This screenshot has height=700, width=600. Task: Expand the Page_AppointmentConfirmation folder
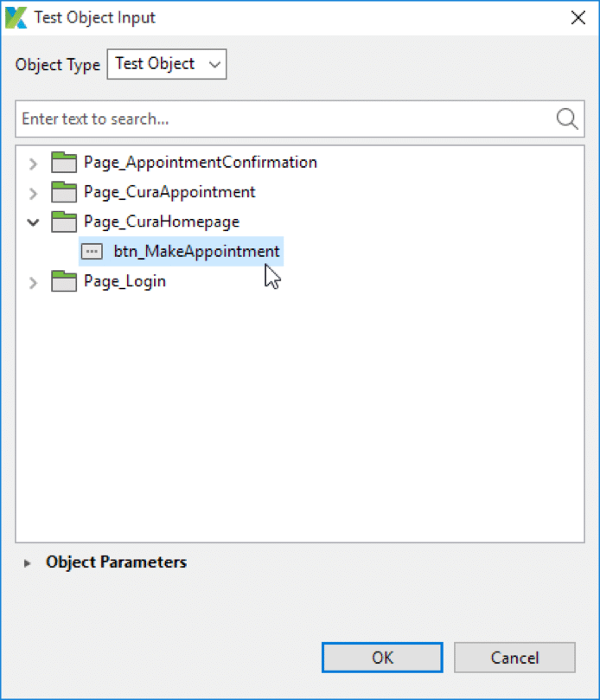33,162
